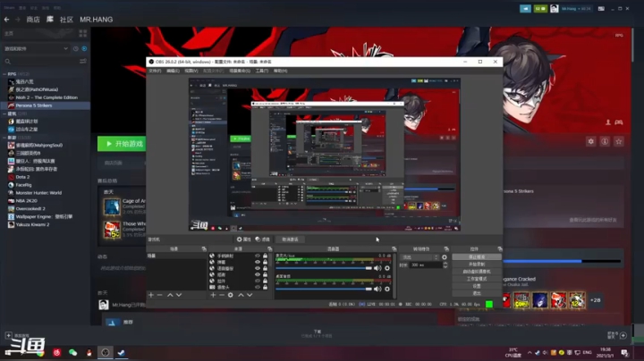Switch to Steam 商店 tab
Image resolution: width=644 pixels, height=361 pixels.
pos(33,20)
